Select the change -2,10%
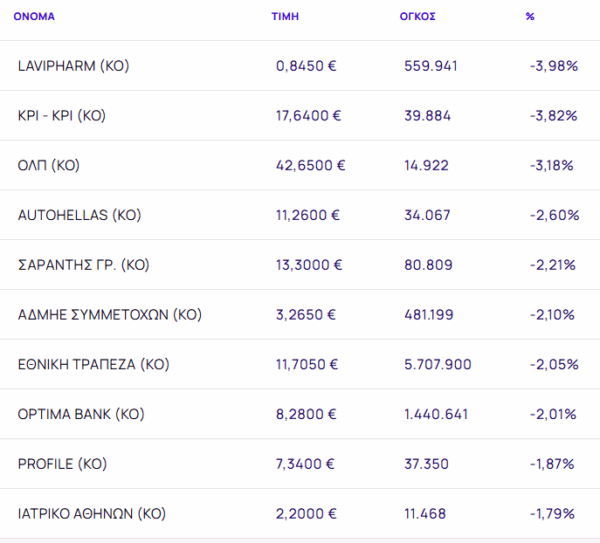 pyautogui.click(x=552, y=315)
